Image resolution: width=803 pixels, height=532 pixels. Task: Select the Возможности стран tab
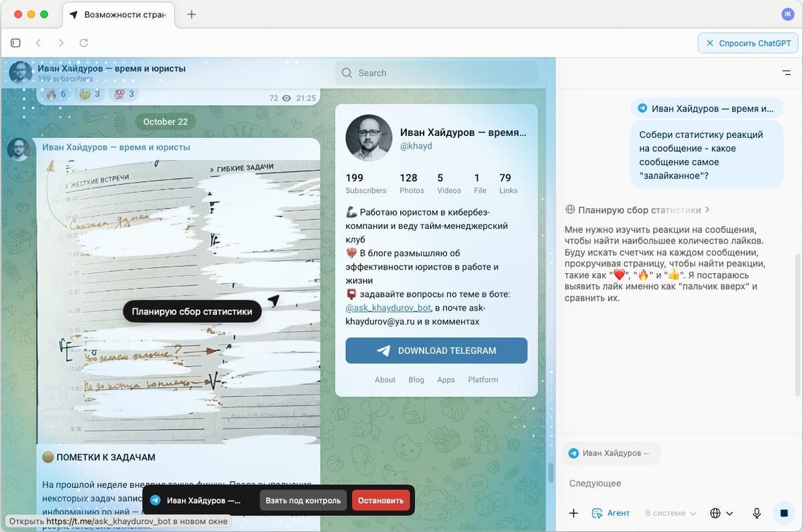point(118,14)
